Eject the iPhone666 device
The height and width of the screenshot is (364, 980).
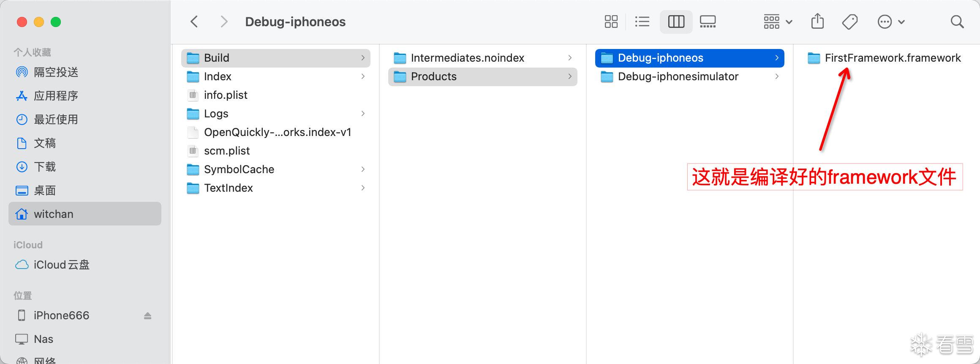click(x=147, y=315)
